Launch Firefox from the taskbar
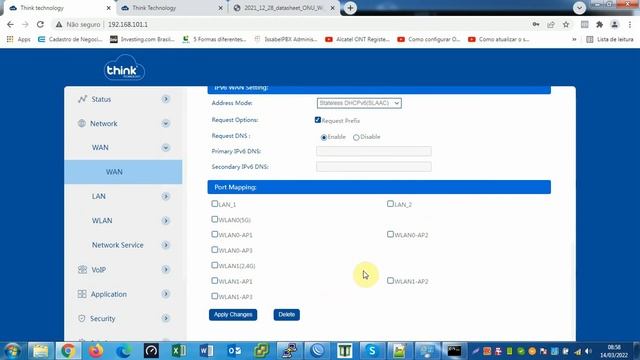This screenshot has width=640, height=360. [x=96, y=351]
